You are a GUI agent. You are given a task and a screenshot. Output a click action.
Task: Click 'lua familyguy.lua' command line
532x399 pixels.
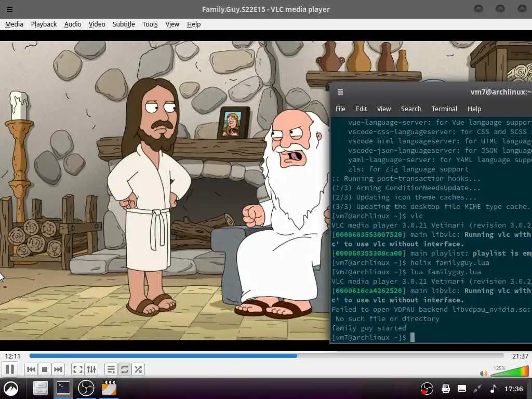[x=445, y=272]
